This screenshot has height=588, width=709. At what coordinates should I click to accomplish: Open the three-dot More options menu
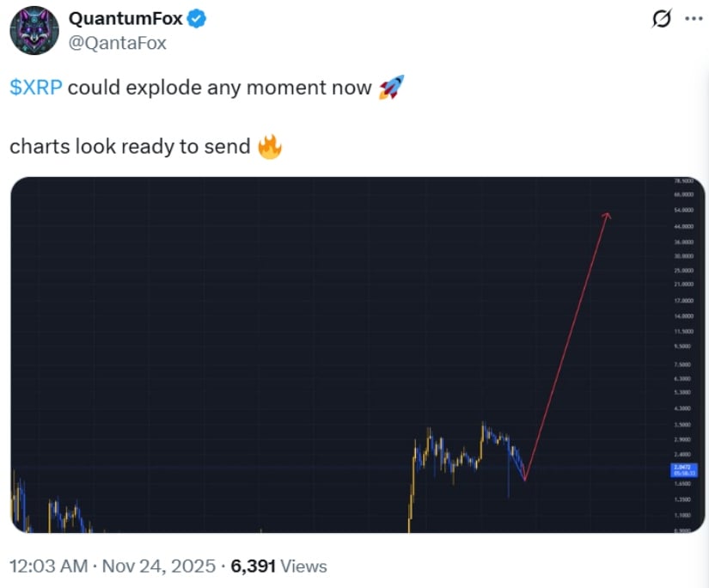(692, 18)
